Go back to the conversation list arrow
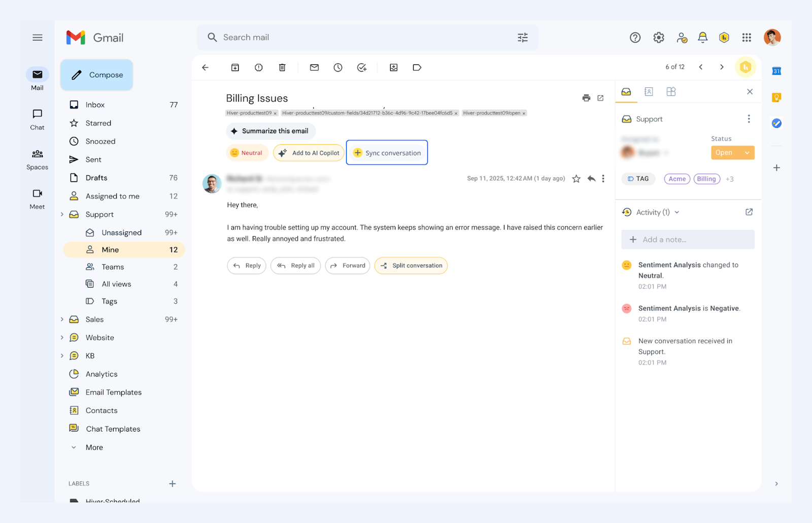 [x=205, y=68]
